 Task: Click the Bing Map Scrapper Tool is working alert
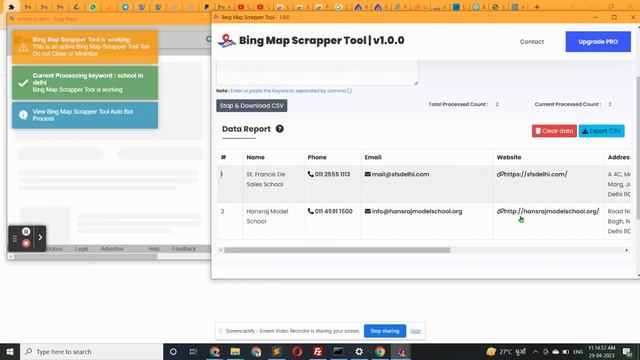85,47
